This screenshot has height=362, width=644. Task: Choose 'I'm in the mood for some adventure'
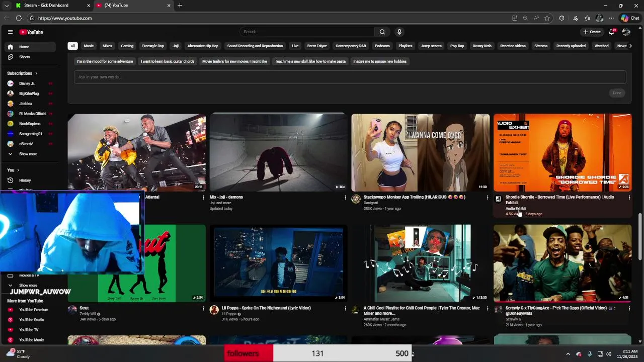click(x=105, y=61)
